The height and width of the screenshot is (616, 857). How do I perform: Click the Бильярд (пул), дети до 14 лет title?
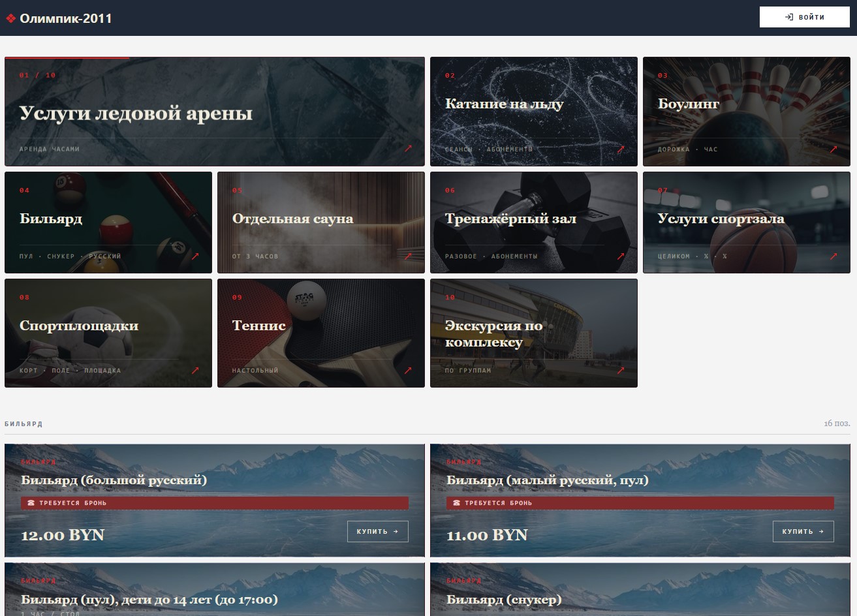tap(149, 599)
